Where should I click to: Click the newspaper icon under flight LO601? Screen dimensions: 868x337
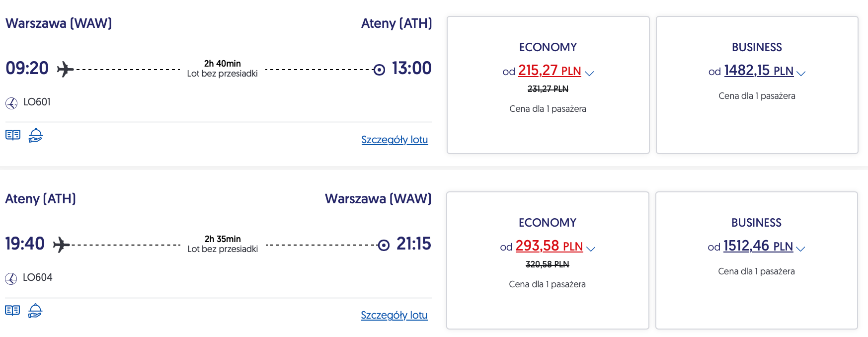pos(13,135)
